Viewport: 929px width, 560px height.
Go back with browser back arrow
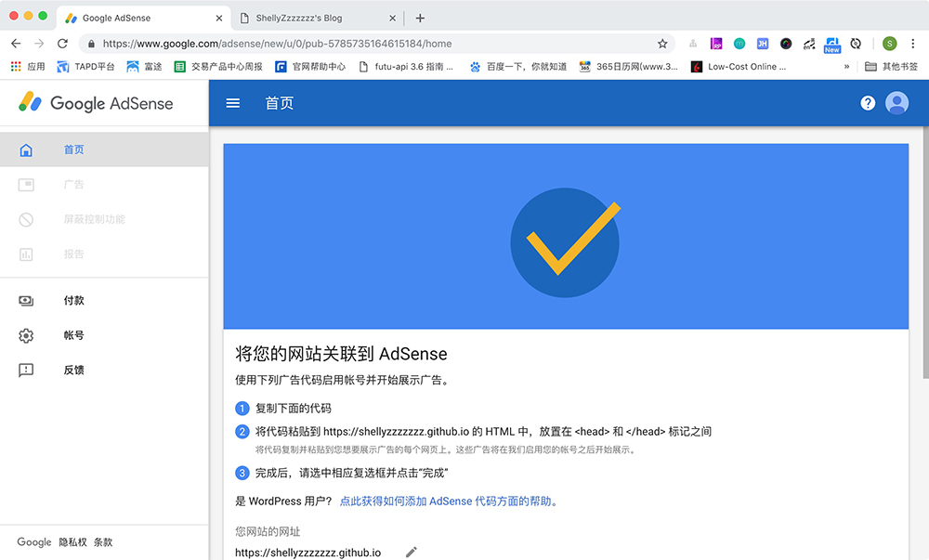[16, 44]
